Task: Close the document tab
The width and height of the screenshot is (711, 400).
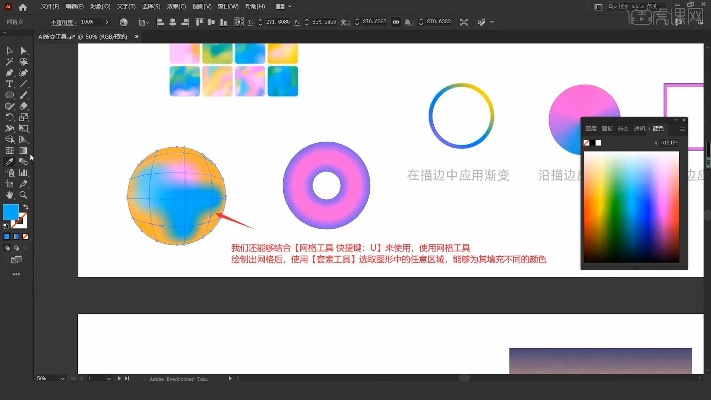Action: pos(136,36)
